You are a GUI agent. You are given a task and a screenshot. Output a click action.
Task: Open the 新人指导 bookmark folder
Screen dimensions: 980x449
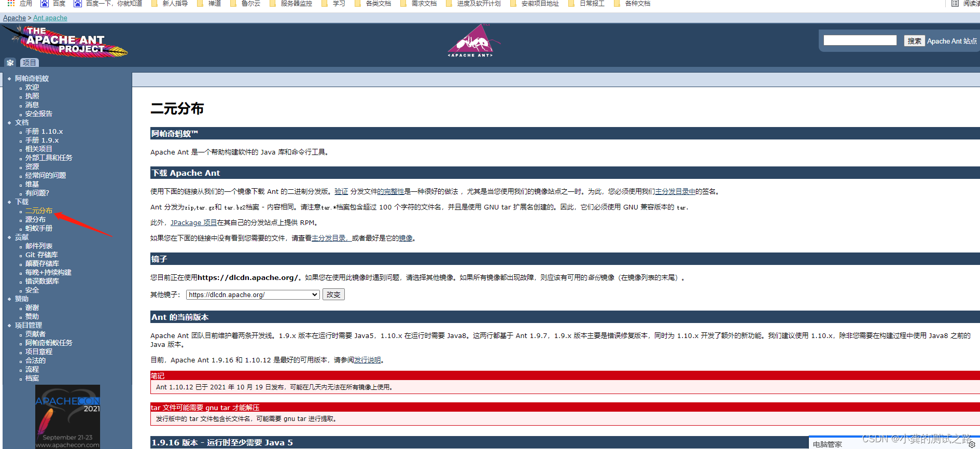point(170,3)
